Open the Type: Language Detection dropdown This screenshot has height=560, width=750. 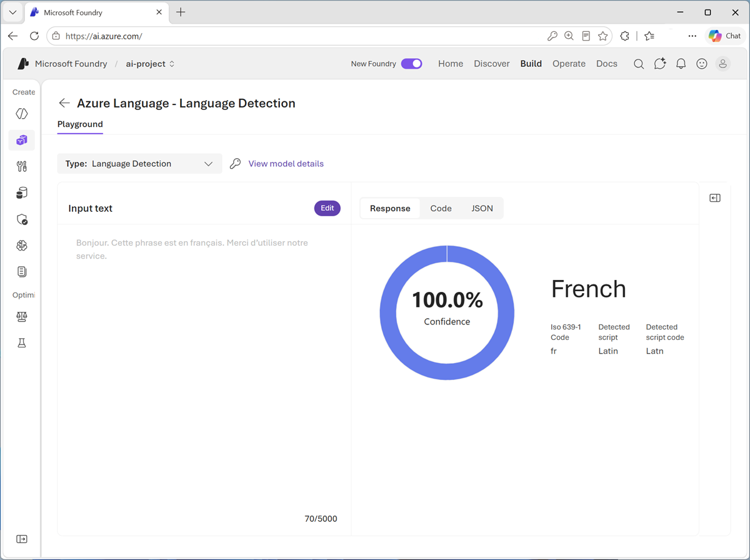click(139, 164)
